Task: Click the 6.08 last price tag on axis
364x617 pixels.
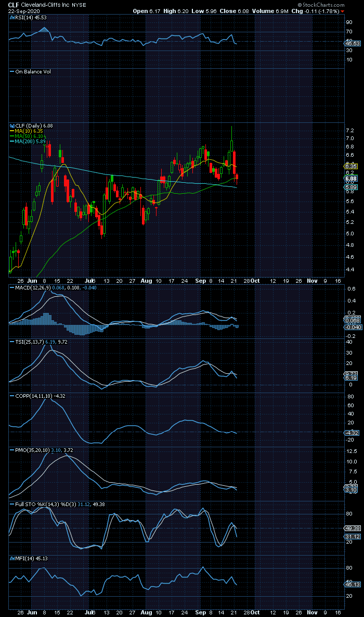Action: point(352,178)
